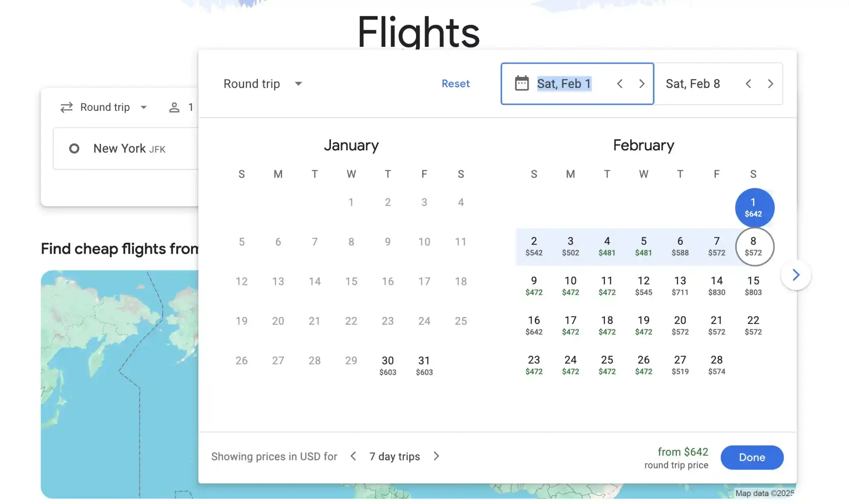Select February 14 priced at $830
Image resolution: width=849 pixels, height=504 pixels.
point(716,286)
